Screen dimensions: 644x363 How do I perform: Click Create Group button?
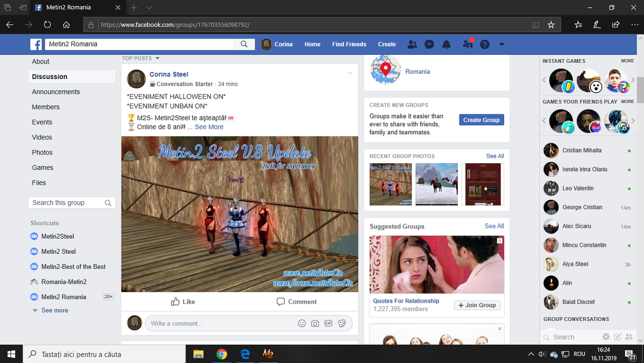point(481,120)
